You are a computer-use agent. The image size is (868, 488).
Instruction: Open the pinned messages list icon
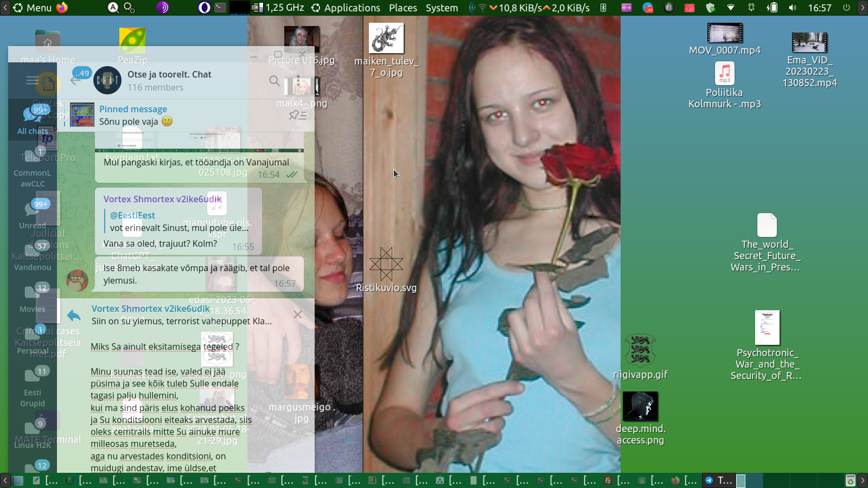(297, 115)
